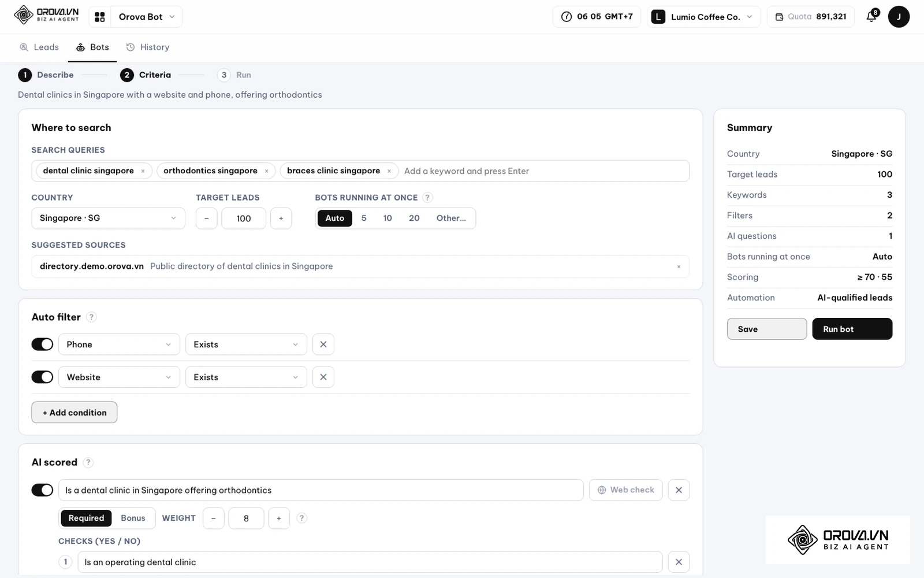Increase target leads with plus stepper
Image resolution: width=924 pixels, height=578 pixels.
click(x=281, y=218)
